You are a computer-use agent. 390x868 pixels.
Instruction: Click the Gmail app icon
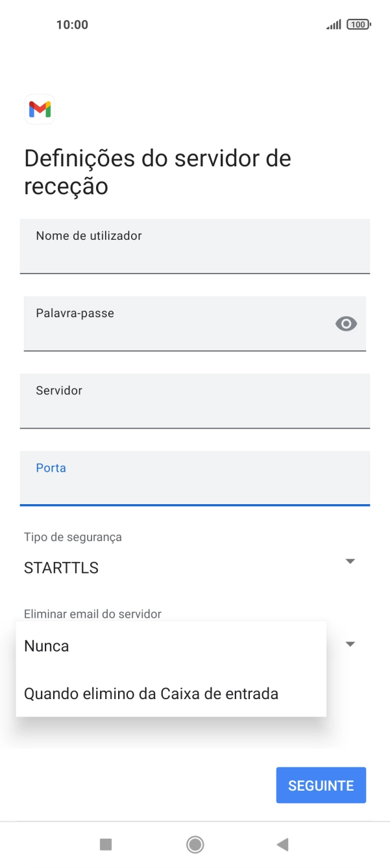coord(40,110)
